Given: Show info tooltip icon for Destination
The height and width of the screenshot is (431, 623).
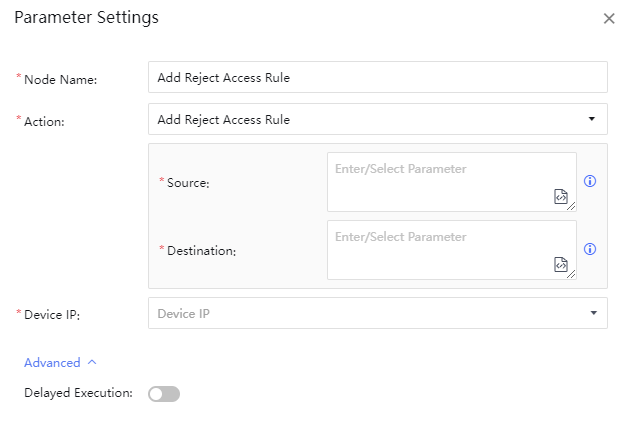Looking at the screenshot, I should coord(590,250).
